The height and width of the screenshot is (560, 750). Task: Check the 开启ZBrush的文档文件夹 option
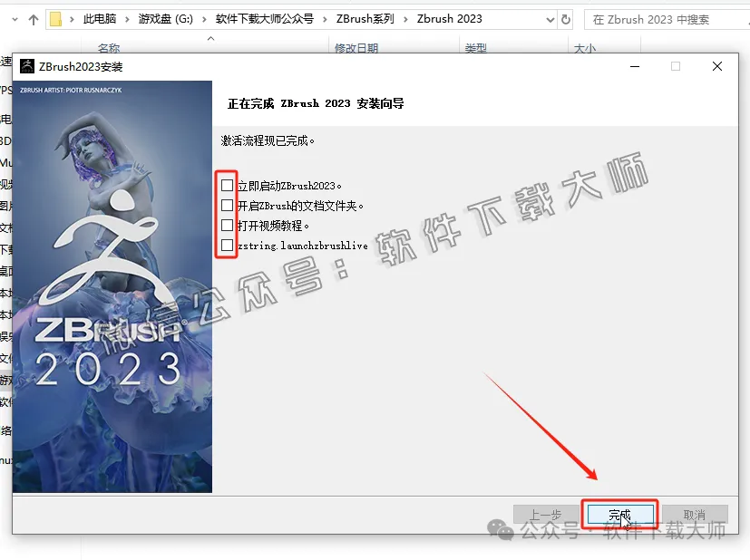pos(226,205)
